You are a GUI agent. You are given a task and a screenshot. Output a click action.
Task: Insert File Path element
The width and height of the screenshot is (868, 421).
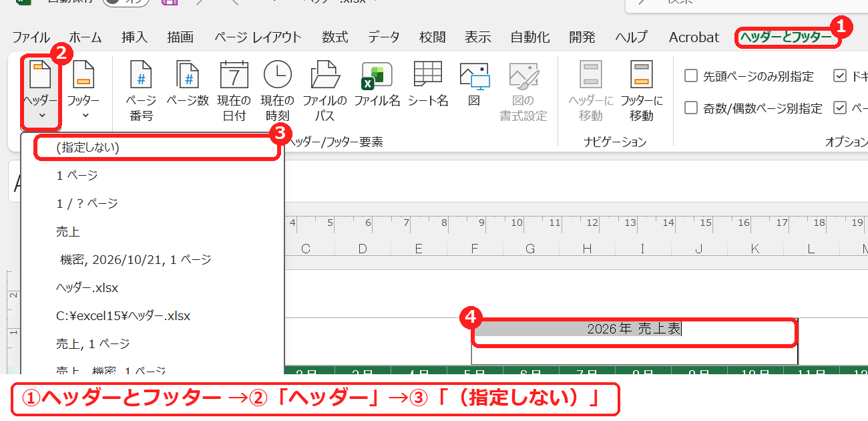click(x=324, y=92)
